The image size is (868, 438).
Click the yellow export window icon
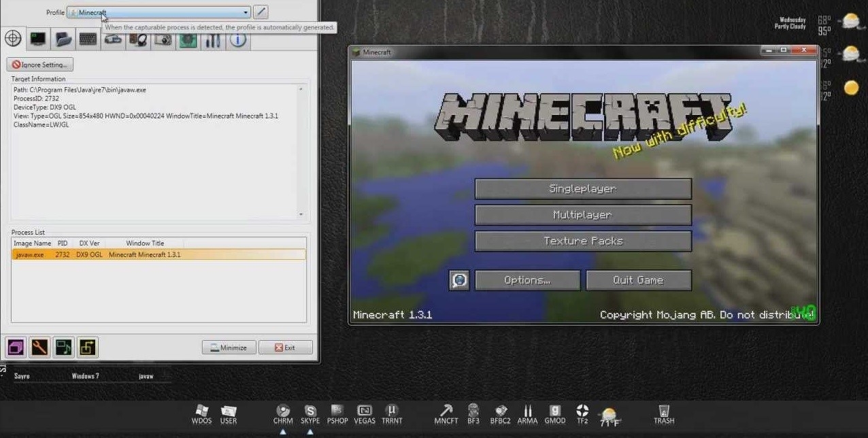[x=87, y=348]
